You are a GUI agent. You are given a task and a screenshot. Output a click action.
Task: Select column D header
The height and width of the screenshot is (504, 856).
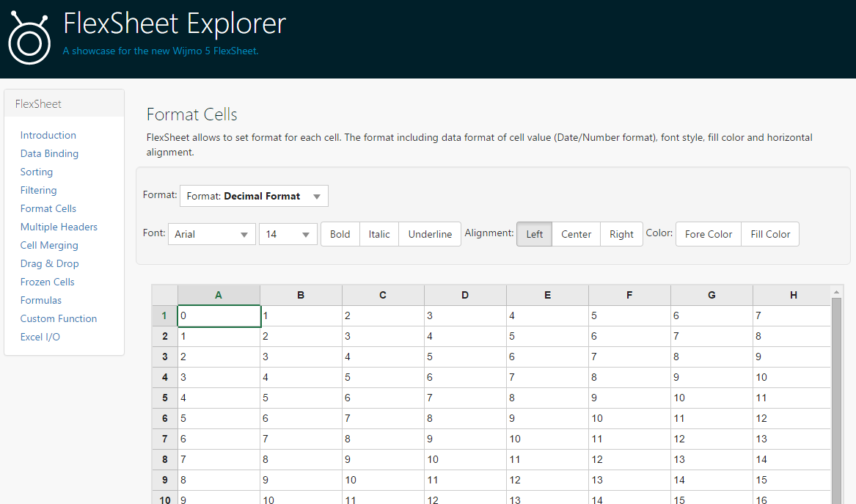point(465,296)
